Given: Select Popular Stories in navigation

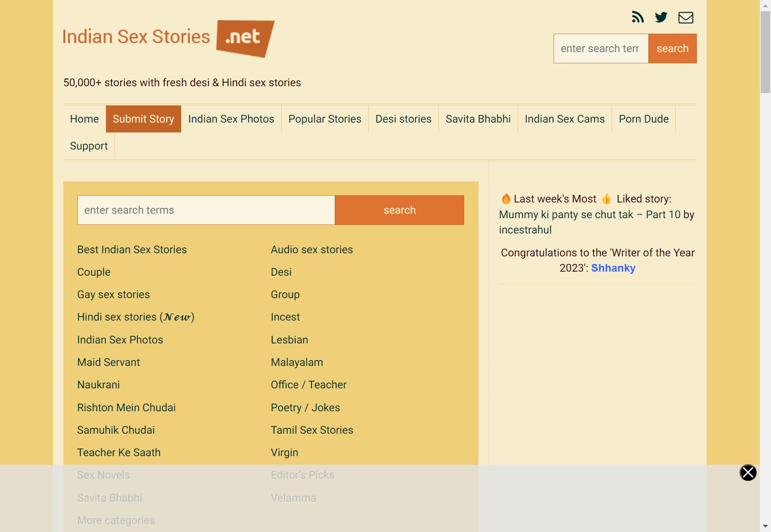Looking at the screenshot, I should point(325,119).
